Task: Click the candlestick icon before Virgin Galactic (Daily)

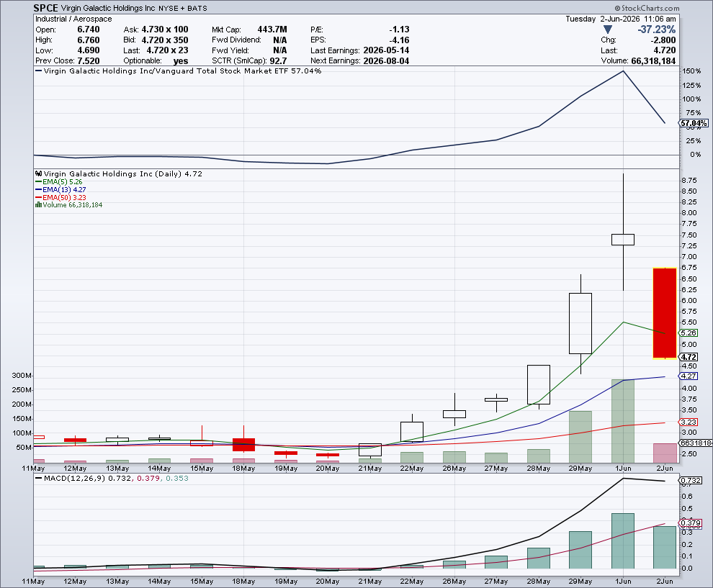Action: click(x=39, y=173)
